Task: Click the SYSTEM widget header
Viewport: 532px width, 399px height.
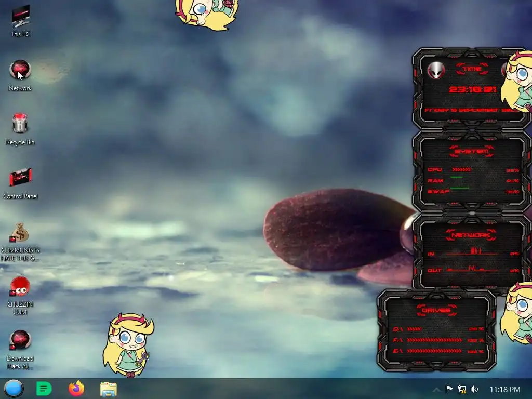Action: [471, 151]
